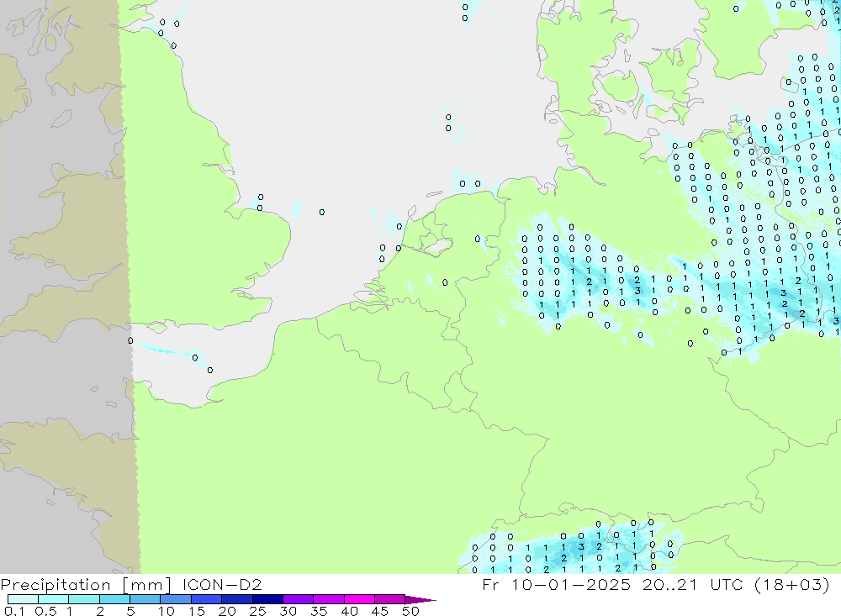
Task: Click the 20–25 mm dark blue legend swatch
Action: pyautogui.click(x=236, y=599)
